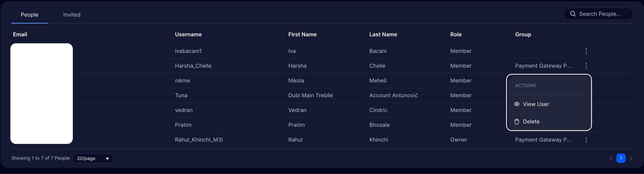Switch to the Invited tab
644x174 pixels.
pyautogui.click(x=72, y=15)
